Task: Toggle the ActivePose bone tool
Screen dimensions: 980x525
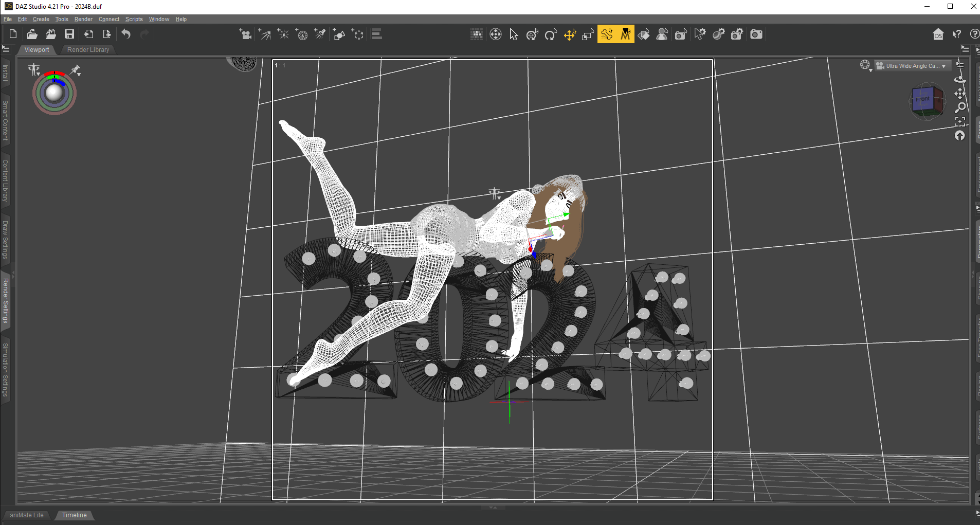Action: click(x=607, y=34)
